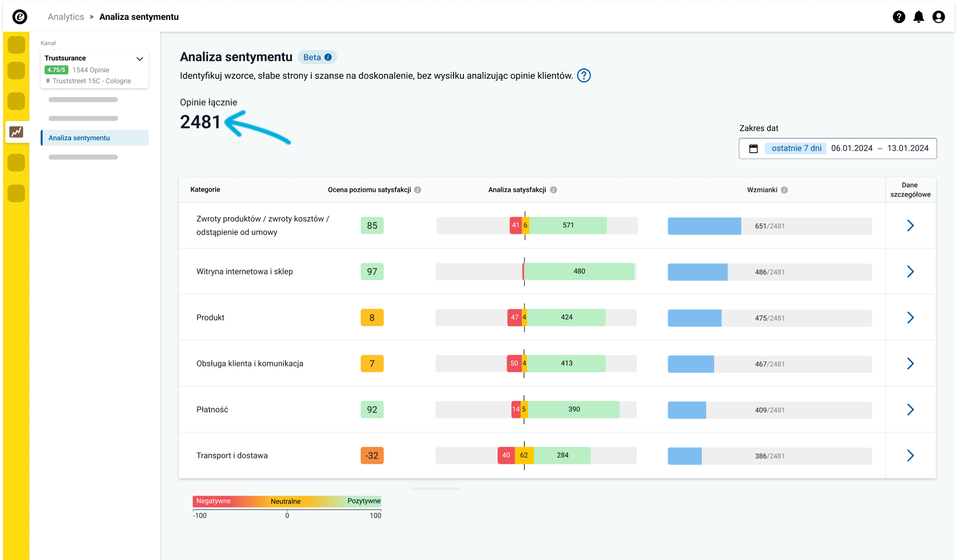Open details chevron for Produkt row

[x=910, y=318]
